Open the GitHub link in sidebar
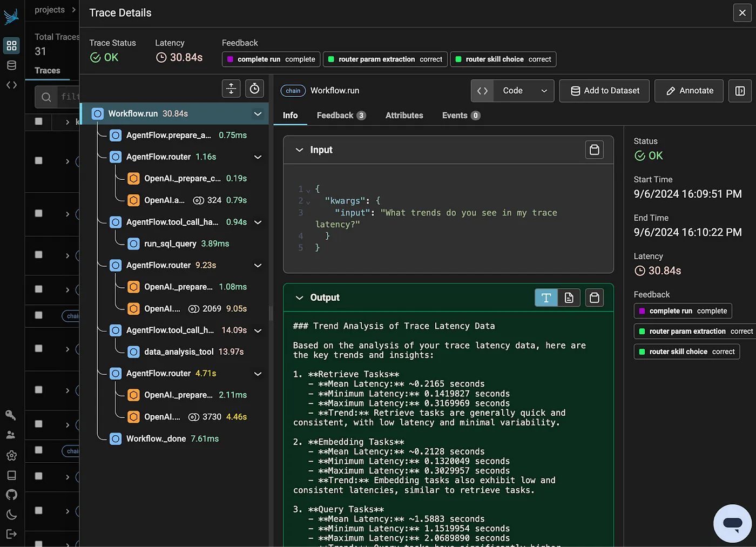This screenshot has width=756, height=547. pyautogui.click(x=11, y=495)
